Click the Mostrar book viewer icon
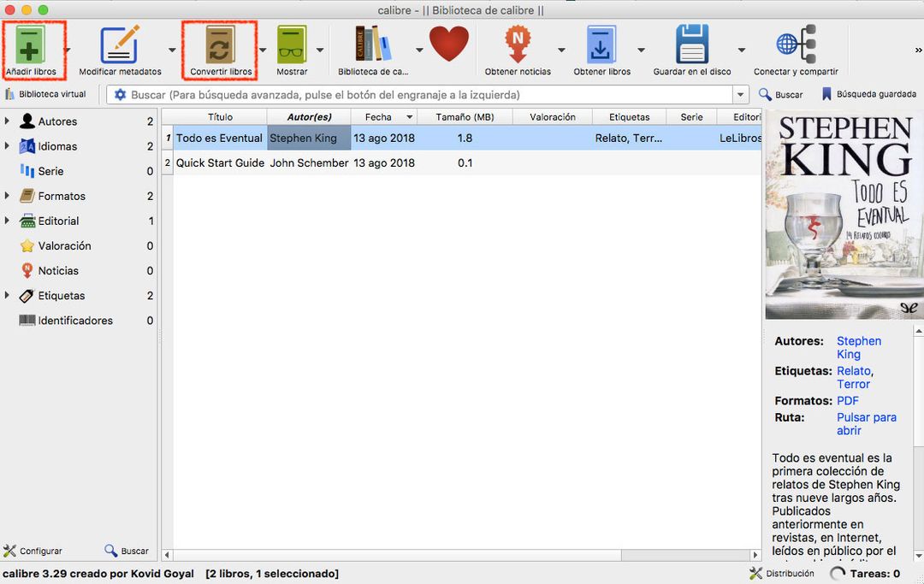The width and height of the screenshot is (924, 584). coord(292,44)
